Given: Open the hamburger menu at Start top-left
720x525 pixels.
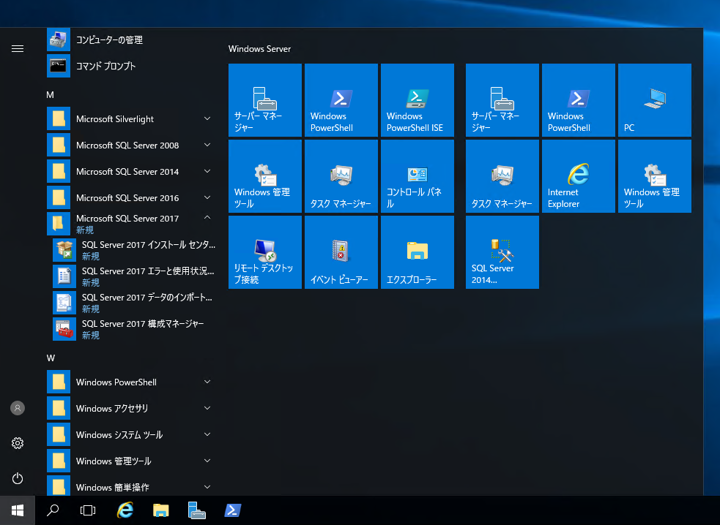Looking at the screenshot, I should [17, 48].
